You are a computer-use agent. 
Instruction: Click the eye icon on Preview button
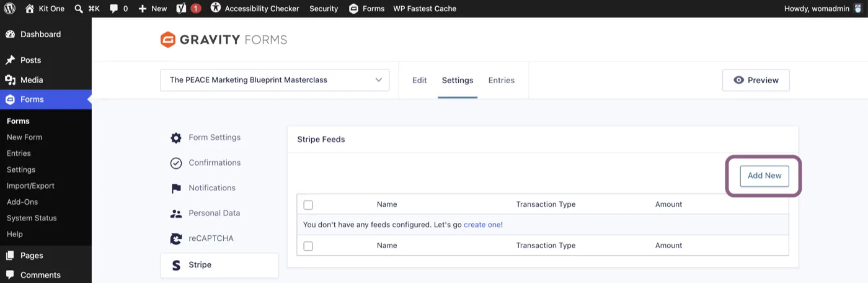(738, 80)
